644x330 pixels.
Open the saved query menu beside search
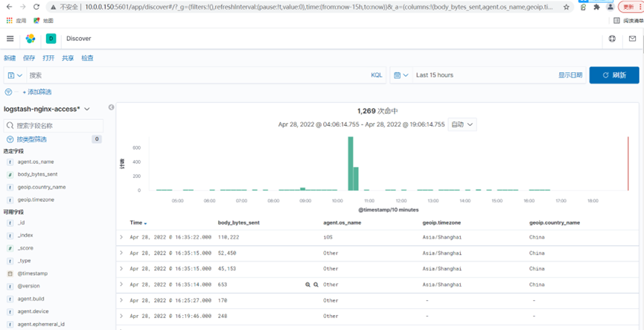point(15,75)
